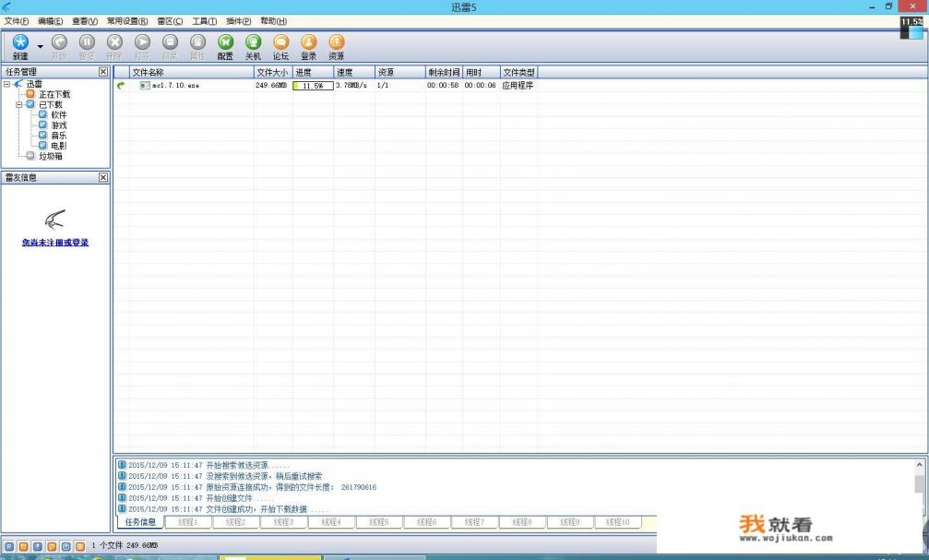Image resolution: width=929 pixels, height=560 pixels.
Task: Sort by 文件大小 column header
Action: (272, 72)
